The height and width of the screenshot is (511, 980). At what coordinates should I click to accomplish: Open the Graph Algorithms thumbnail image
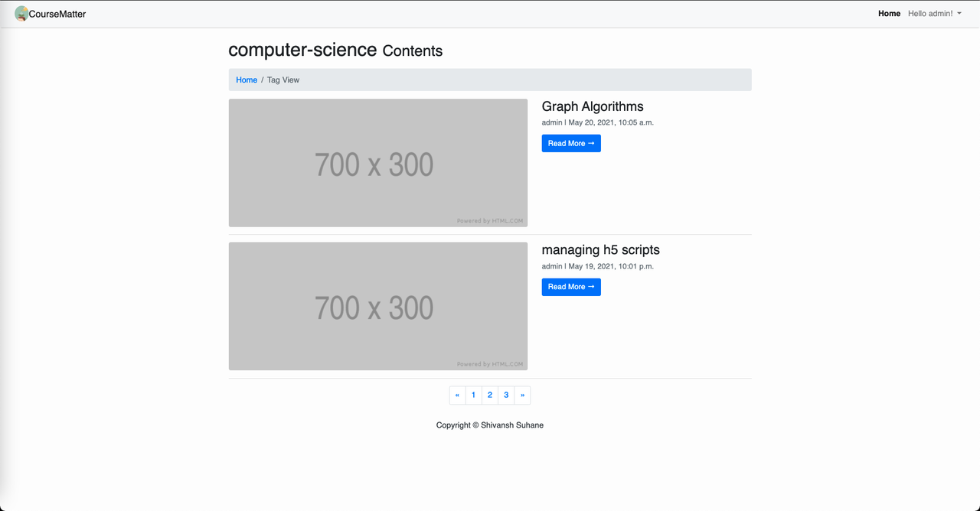[x=378, y=163]
